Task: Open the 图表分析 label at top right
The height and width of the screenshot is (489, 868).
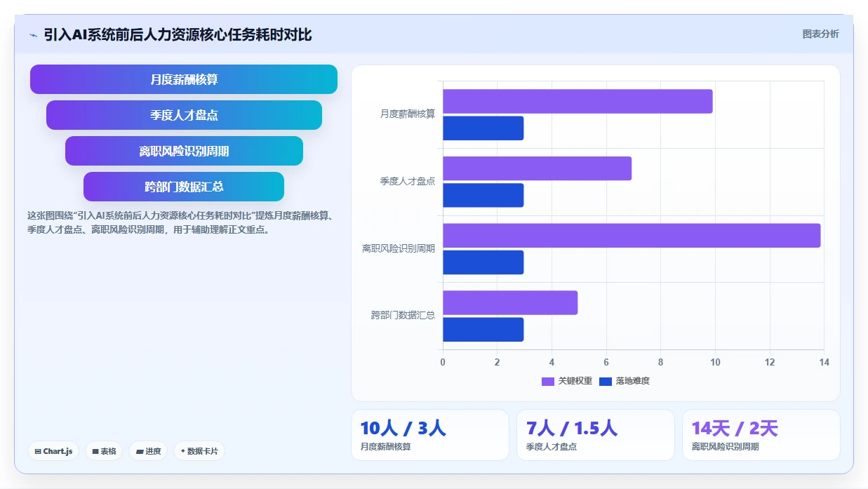Action: click(x=820, y=34)
